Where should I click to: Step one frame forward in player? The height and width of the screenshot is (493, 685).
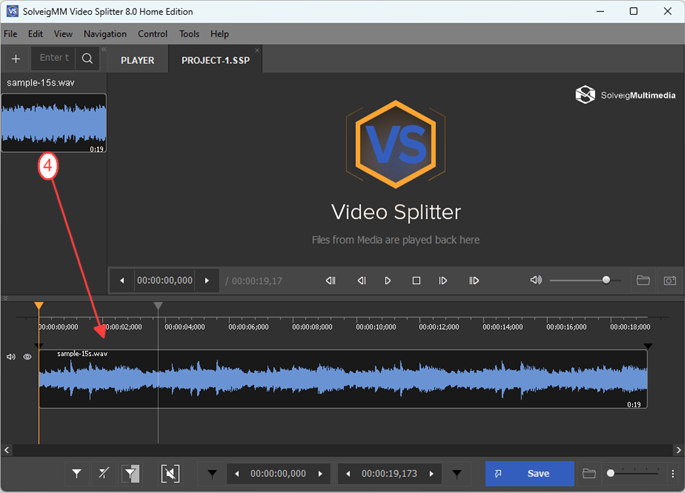[x=443, y=281]
